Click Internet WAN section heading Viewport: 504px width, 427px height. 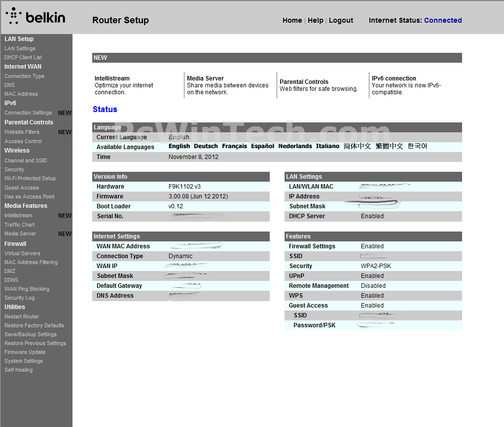click(x=23, y=67)
